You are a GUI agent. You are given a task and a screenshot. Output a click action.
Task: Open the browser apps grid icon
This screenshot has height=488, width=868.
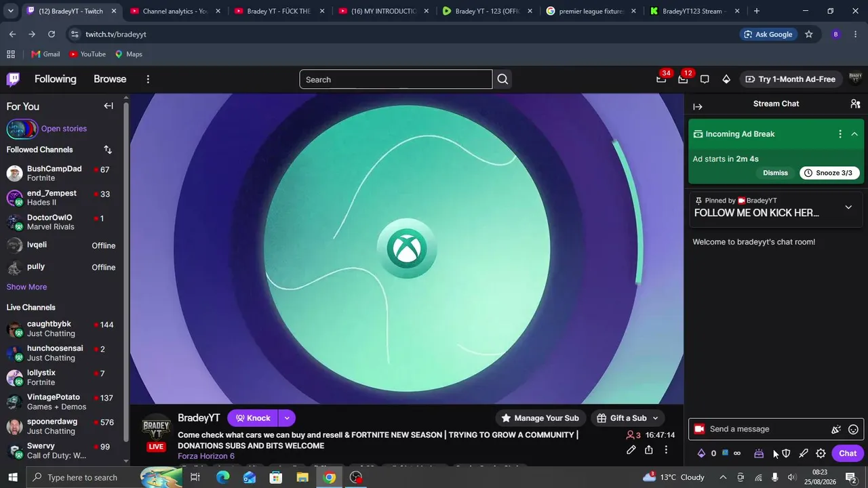point(11,54)
